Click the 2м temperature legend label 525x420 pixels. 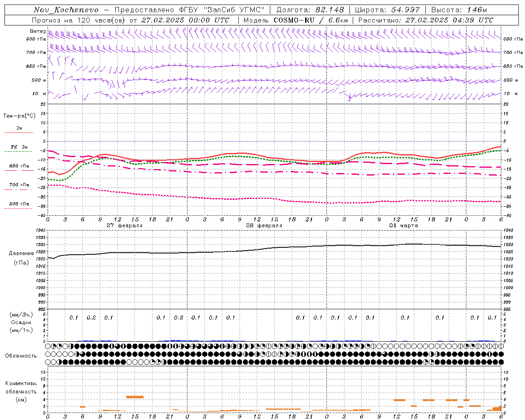19,128
